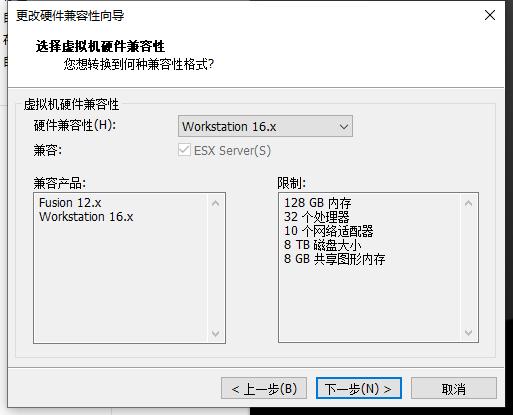Select the 10 个网络适配器 limitation entry

point(328,231)
